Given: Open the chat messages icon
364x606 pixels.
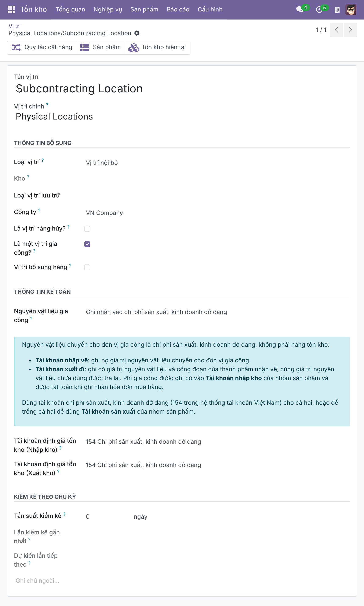Looking at the screenshot, I should tap(300, 9).
